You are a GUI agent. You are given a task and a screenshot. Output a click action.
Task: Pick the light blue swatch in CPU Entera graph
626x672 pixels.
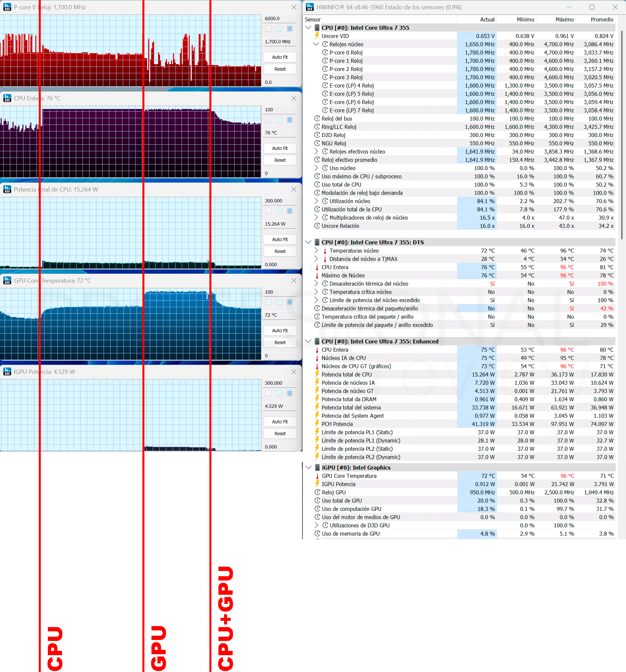point(279,120)
